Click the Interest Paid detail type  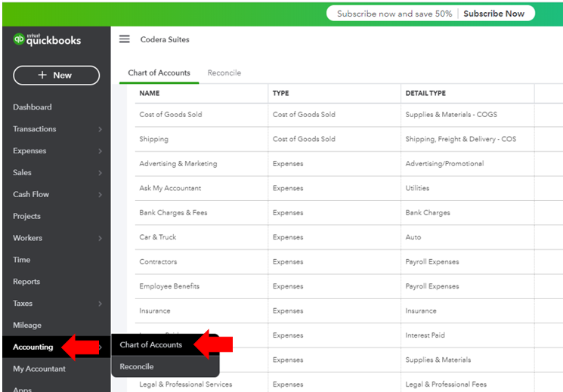point(425,335)
